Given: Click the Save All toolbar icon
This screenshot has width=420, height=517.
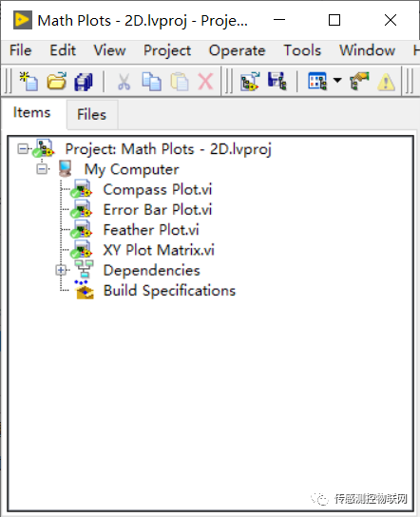Looking at the screenshot, I should 84,82.
